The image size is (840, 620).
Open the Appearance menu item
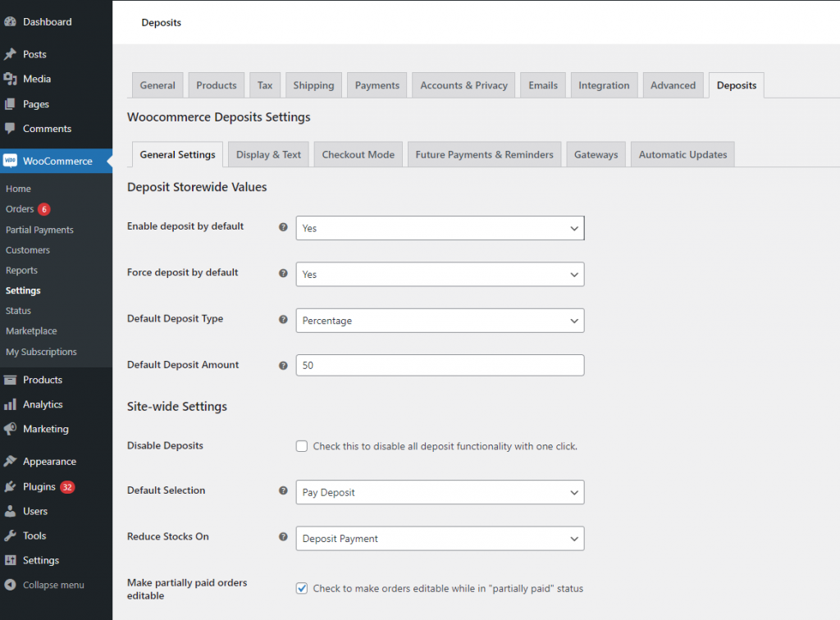[x=57, y=461]
